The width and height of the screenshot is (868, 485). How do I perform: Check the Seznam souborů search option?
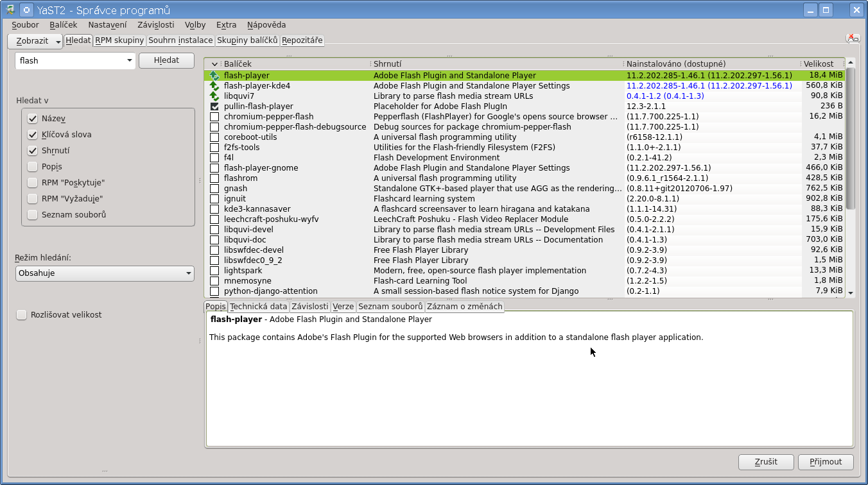point(33,215)
